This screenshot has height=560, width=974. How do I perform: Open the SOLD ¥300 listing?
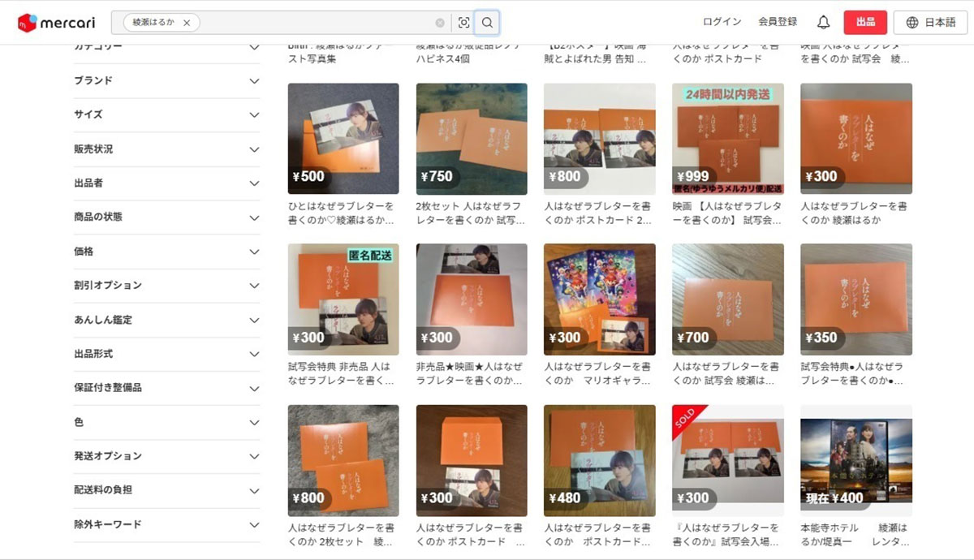pyautogui.click(x=727, y=463)
